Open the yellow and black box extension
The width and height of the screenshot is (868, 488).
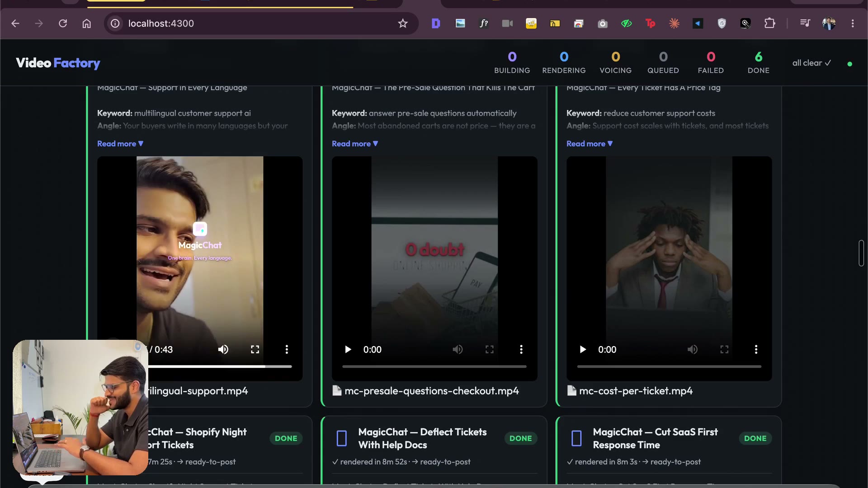click(555, 23)
